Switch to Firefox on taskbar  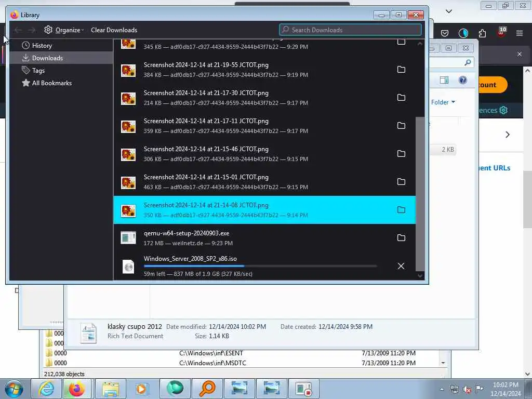coord(77,389)
